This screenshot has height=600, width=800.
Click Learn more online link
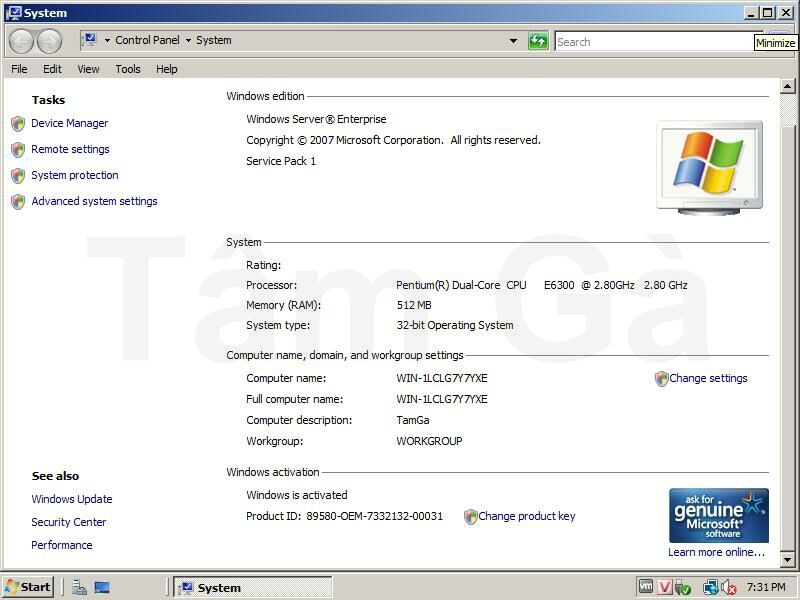(x=716, y=552)
